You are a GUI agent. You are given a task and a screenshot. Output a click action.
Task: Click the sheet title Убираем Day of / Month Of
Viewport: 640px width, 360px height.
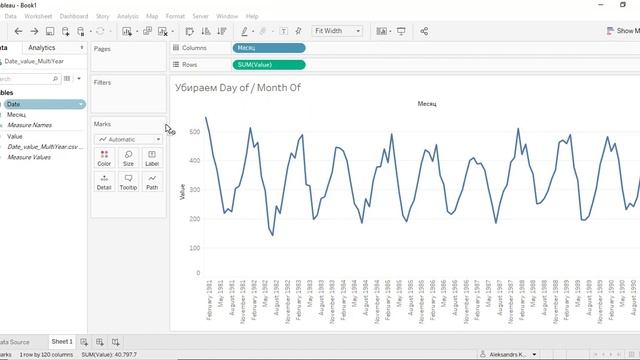point(238,88)
